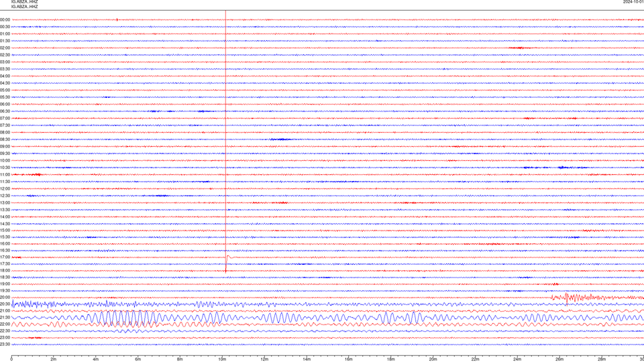Screen dimensions: 644x362
Task: Select the 17:00 trace label
Action: [5, 257]
